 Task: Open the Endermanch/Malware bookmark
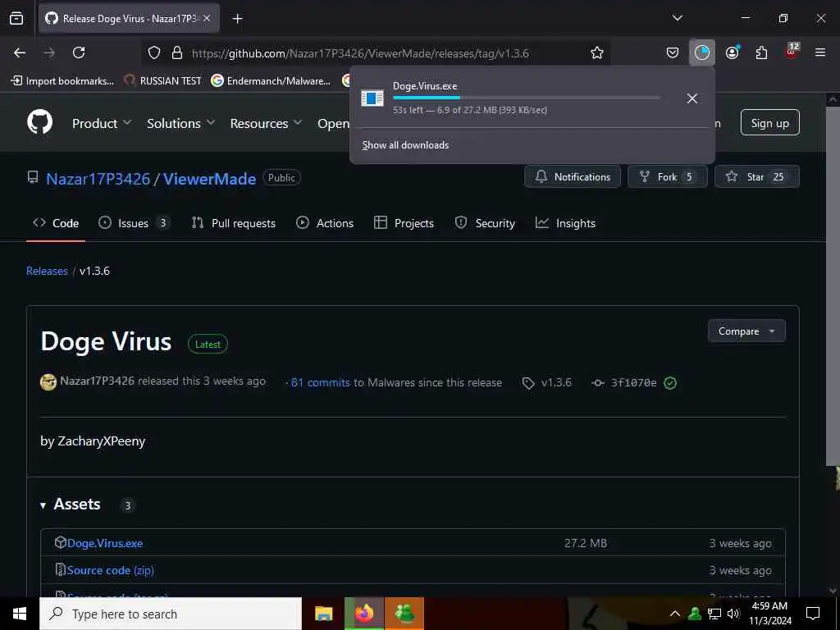[271, 81]
